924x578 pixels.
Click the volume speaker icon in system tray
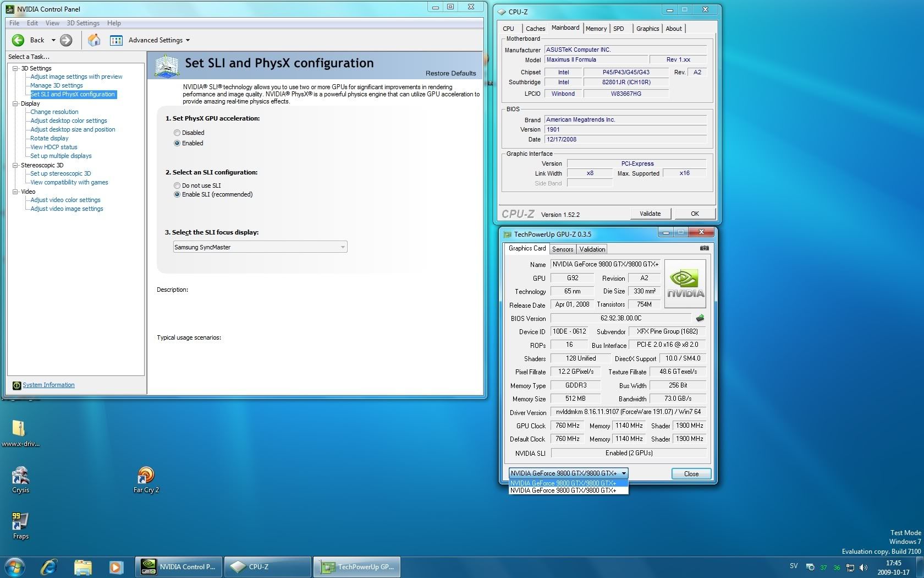[x=863, y=568]
